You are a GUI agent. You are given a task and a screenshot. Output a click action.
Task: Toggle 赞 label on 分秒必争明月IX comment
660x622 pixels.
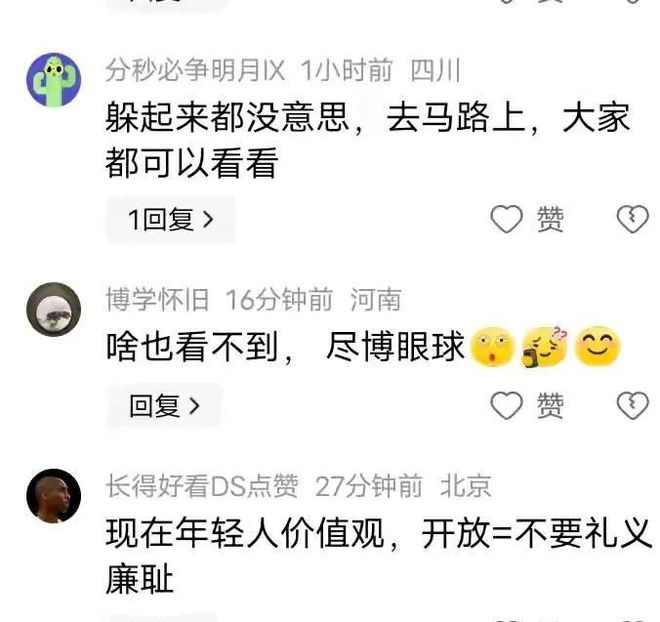(x=550, y=219)
